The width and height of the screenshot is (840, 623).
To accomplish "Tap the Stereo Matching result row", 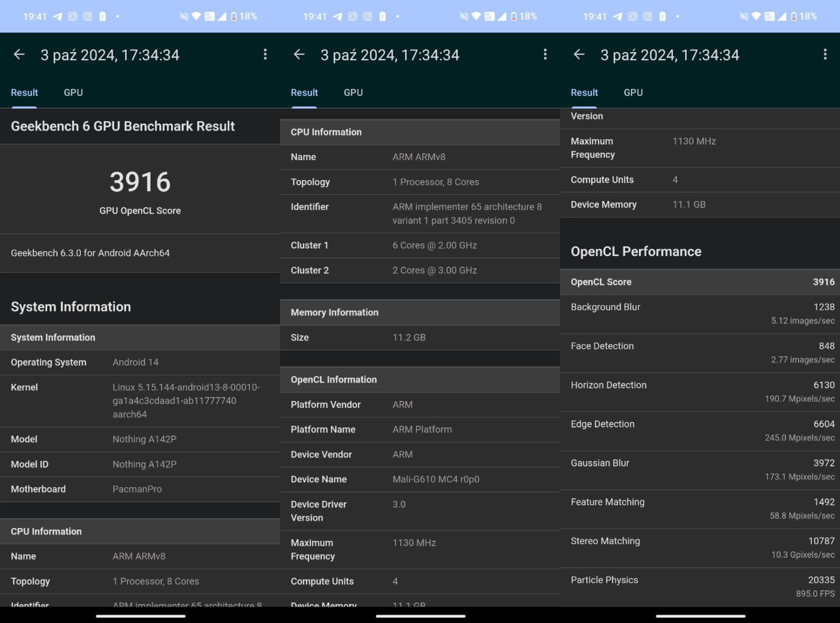I will [700, 547].
